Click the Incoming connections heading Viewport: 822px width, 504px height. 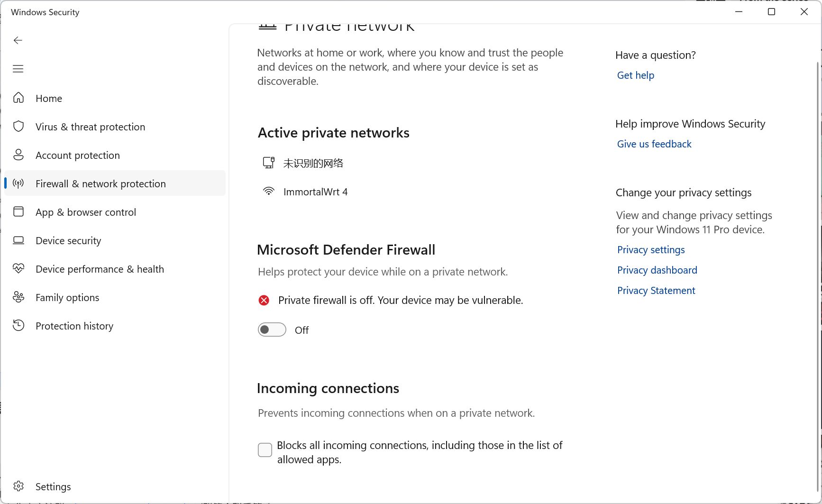328,388
